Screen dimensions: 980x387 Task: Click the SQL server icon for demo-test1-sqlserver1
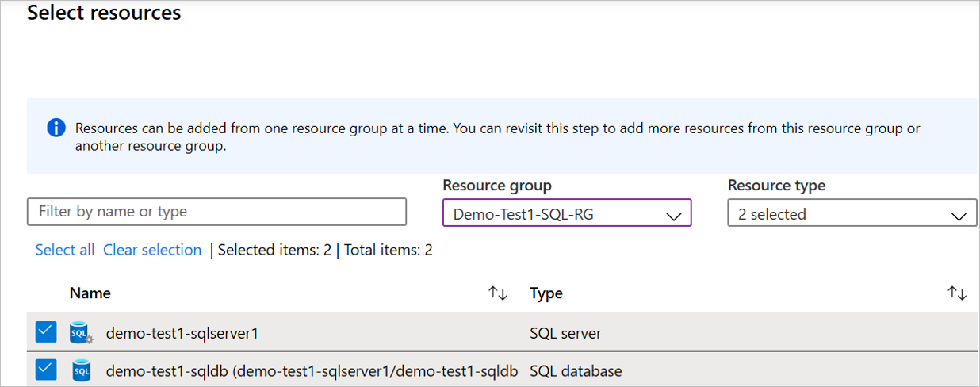(x=81, y=333)
